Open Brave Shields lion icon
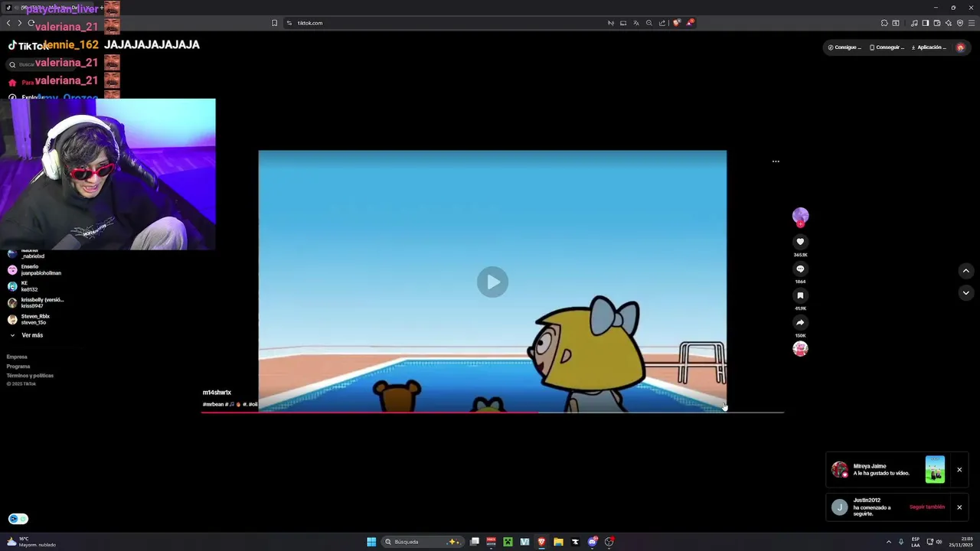The height and width of the screenshot is (551, 980). tap(676, 23)
